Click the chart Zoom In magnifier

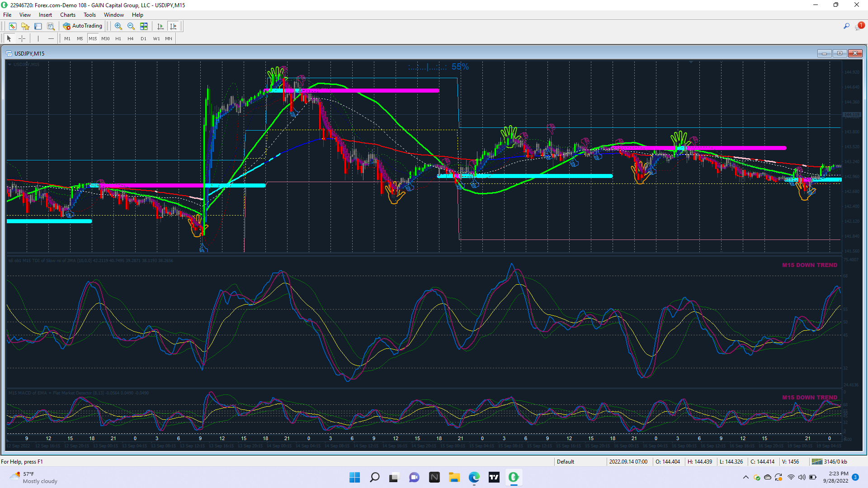118,26
